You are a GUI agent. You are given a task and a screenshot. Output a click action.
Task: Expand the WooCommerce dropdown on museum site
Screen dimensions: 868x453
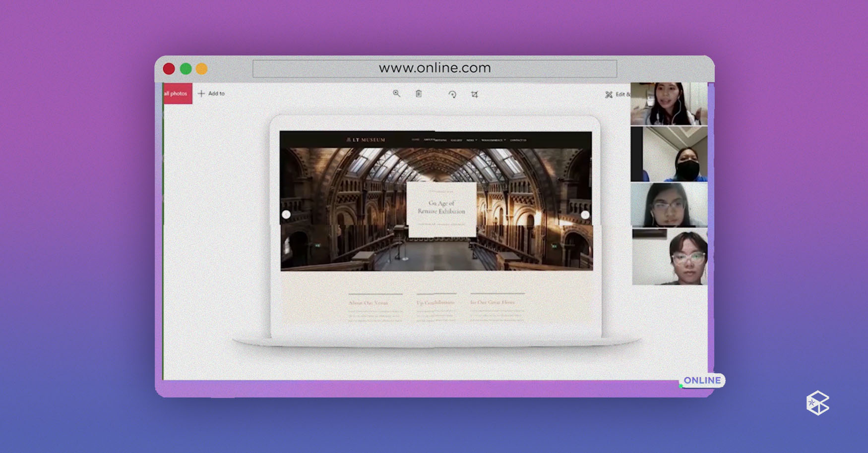coord(494,140)
